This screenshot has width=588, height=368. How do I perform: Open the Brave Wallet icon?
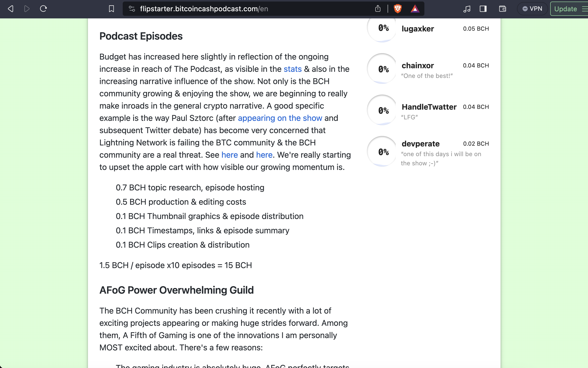502,9
